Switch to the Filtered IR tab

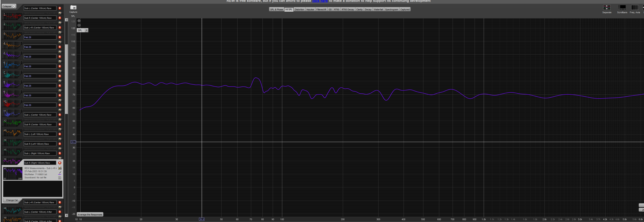pyautogui.click(x=321, y=9)
